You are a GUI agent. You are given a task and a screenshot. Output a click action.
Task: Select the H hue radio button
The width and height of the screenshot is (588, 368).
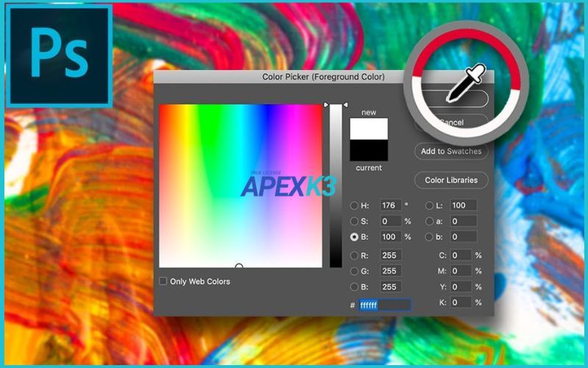coord(354,205)
